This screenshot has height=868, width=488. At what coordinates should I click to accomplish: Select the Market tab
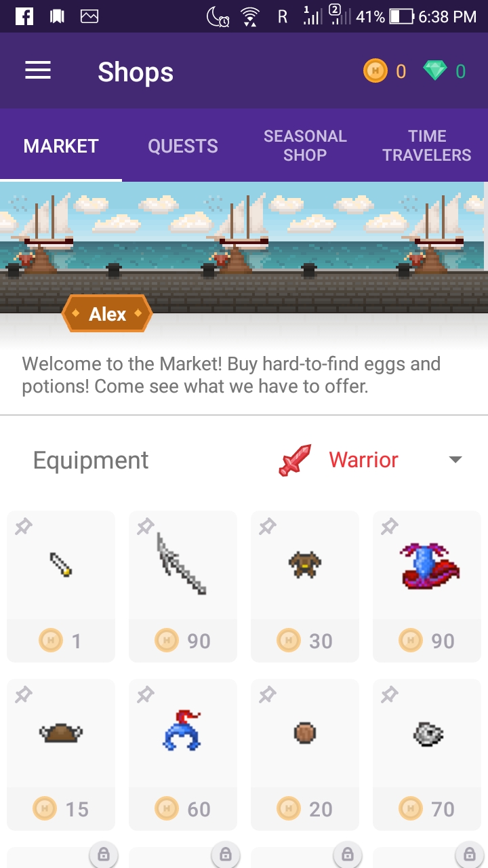click(x=61, y=146)
